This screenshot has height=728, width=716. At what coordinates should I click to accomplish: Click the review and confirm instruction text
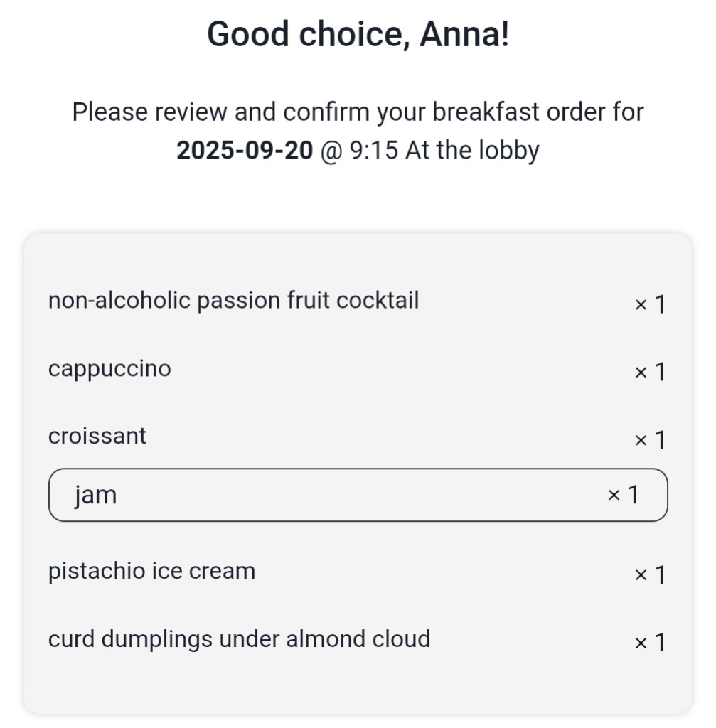(358, 131)
